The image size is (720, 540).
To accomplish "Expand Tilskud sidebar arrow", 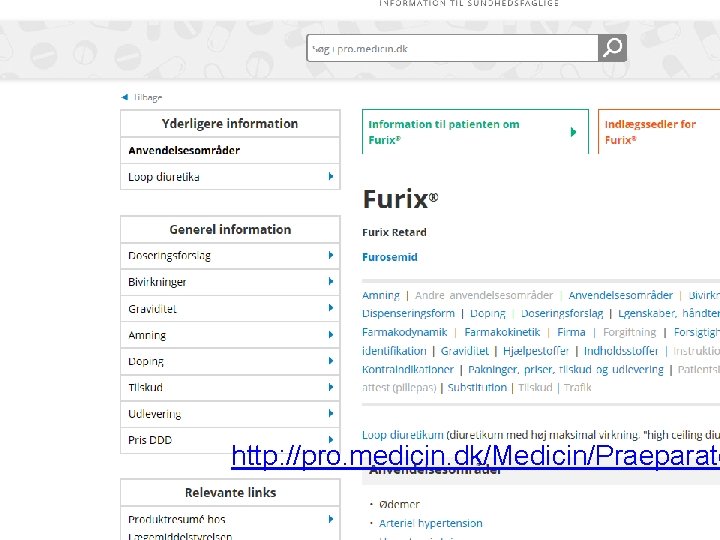I will 331,388.
